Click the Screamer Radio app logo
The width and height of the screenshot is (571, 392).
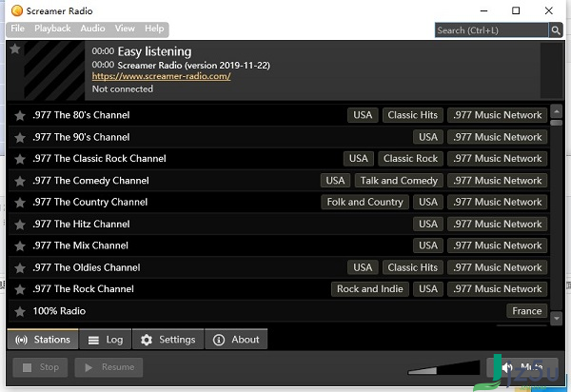17,10
